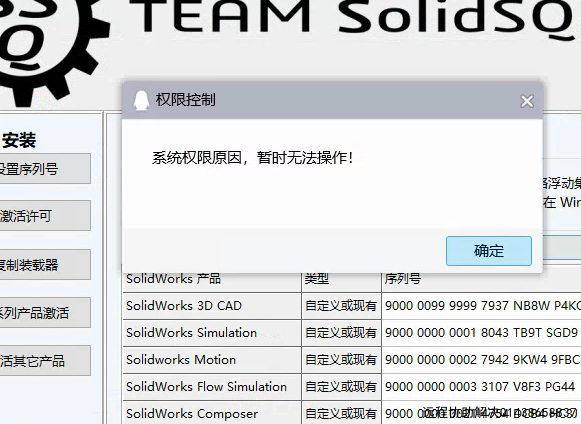581x424 pixels.
Task: Click type cell for Solidworks Motion
Action: tap(341, 360)
